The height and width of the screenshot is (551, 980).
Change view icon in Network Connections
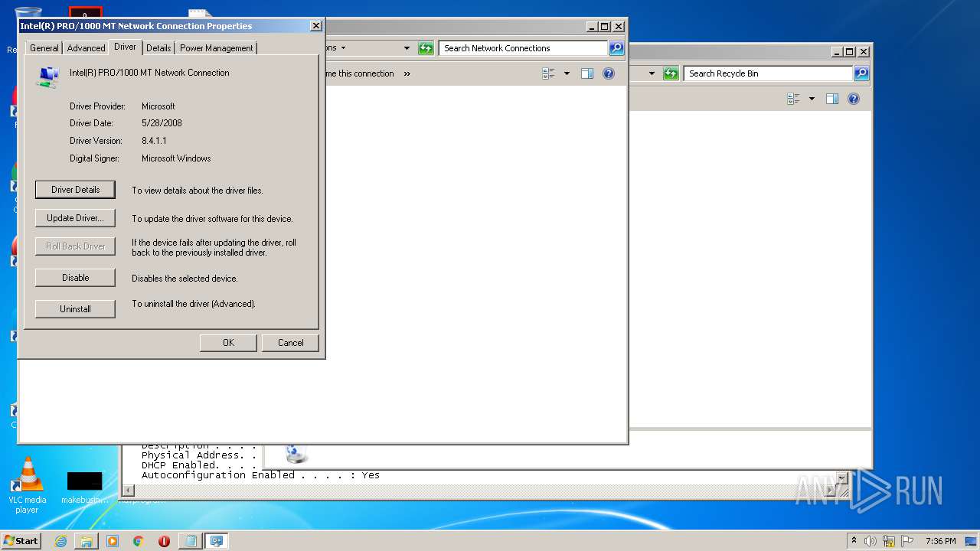[548, 74]
